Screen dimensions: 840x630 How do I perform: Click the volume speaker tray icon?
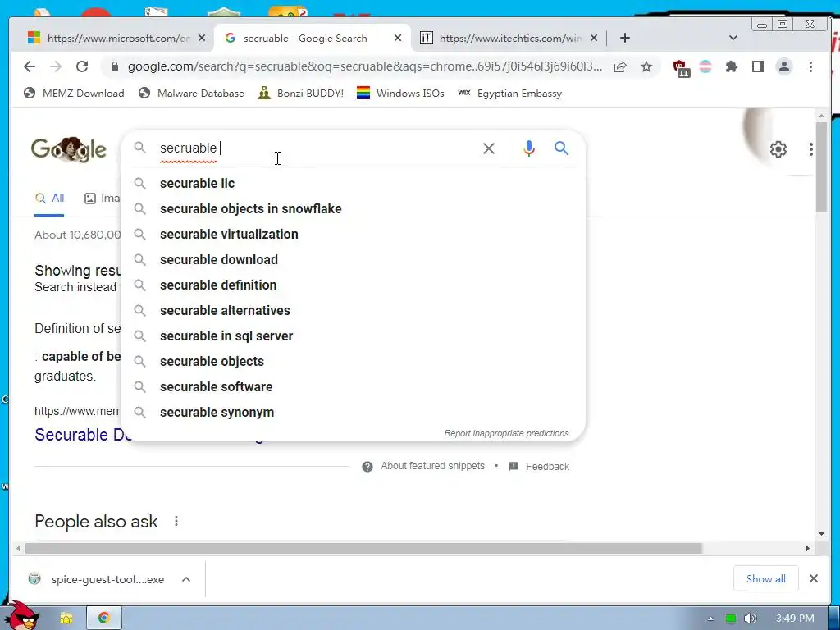750,619
